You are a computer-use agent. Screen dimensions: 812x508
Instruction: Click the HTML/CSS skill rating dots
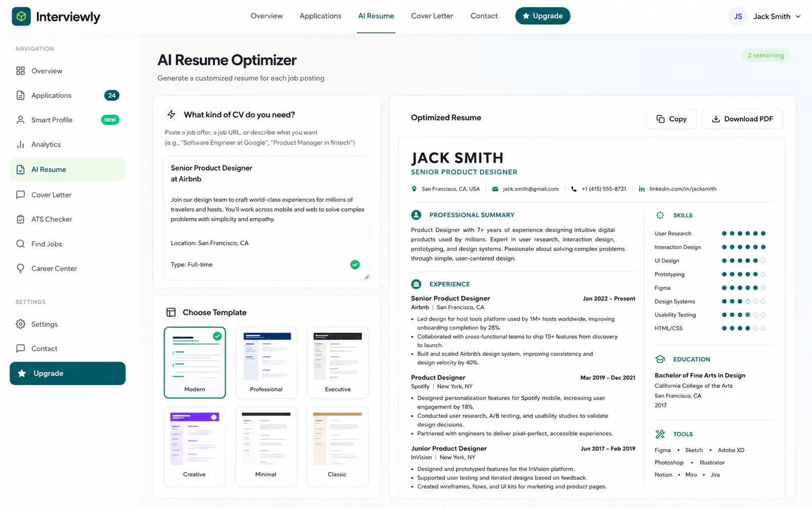(743, 328)
